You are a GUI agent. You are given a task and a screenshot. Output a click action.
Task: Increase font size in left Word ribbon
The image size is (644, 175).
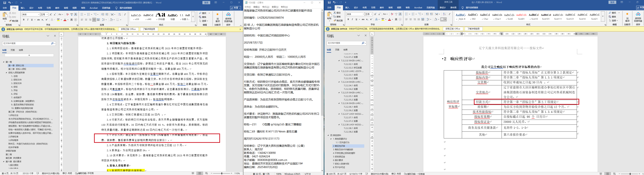pos(51,15)
